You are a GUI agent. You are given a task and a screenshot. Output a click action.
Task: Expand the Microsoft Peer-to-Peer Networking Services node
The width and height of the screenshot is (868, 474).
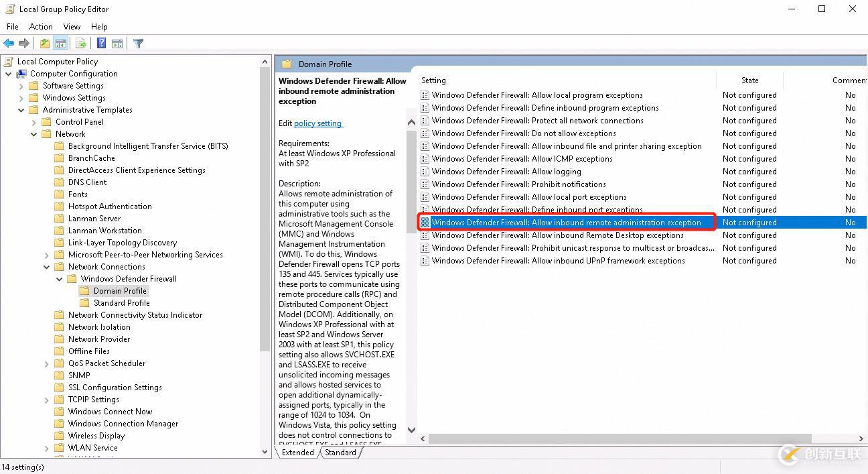[x=46, y=254]
